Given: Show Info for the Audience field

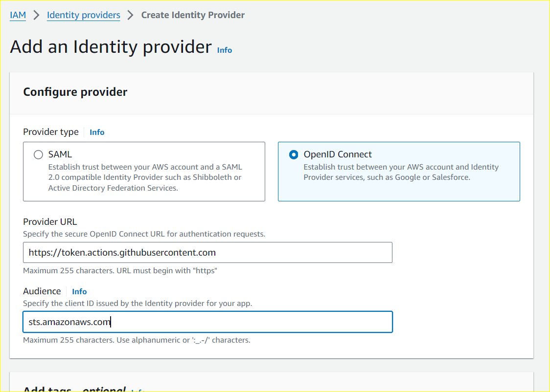Looking at the screenshot, I should point(79,291).
